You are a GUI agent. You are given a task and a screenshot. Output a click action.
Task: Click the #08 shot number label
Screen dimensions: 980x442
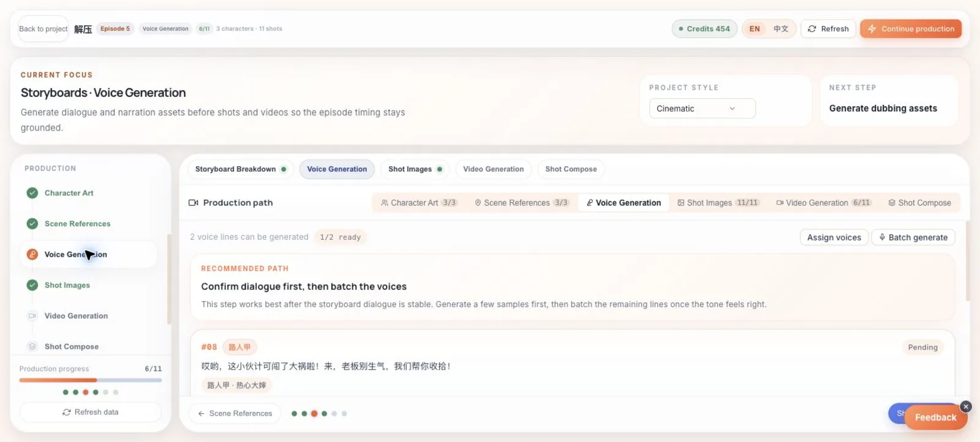tap(209, 347)
